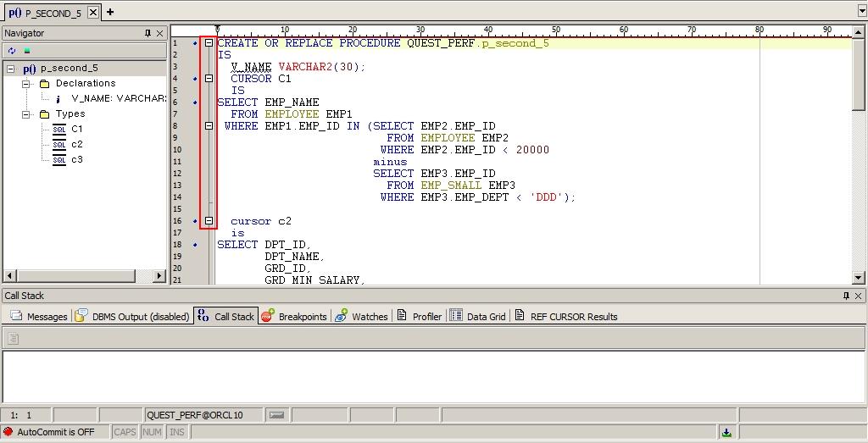Pin the Navigator panel
Viewport: 868px width, 443px height.
148,33
